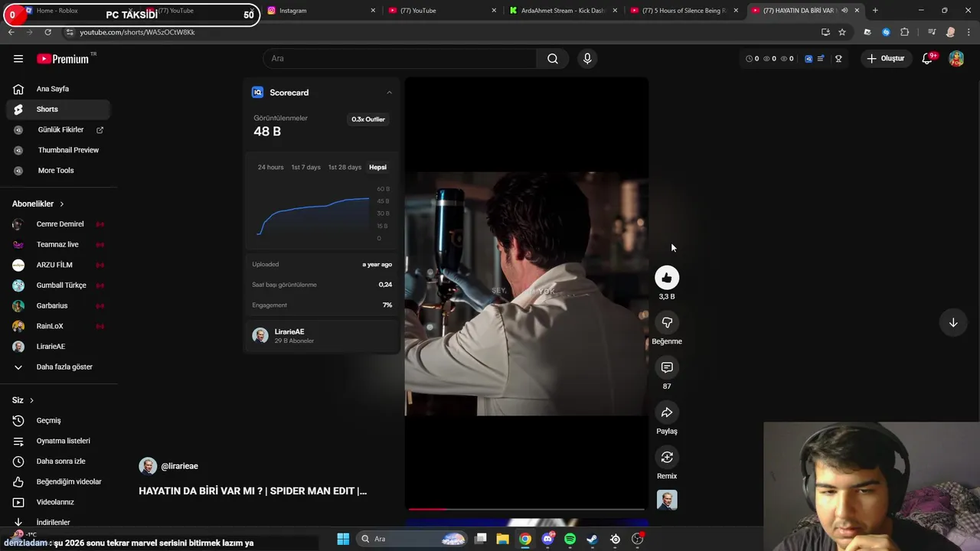
Task: Open the vidIQ list icon in header
Action: click(x=821, y=58)
